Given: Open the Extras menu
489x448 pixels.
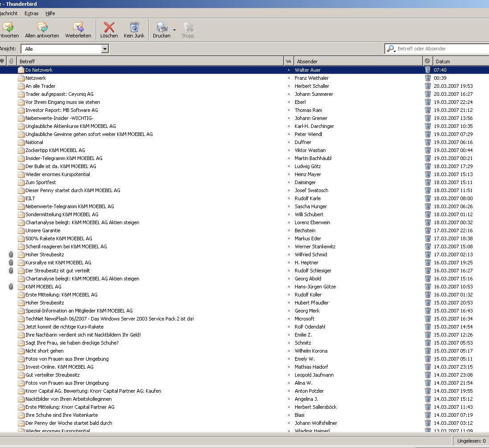Looking at the screenshot, I should pos(32,13).
